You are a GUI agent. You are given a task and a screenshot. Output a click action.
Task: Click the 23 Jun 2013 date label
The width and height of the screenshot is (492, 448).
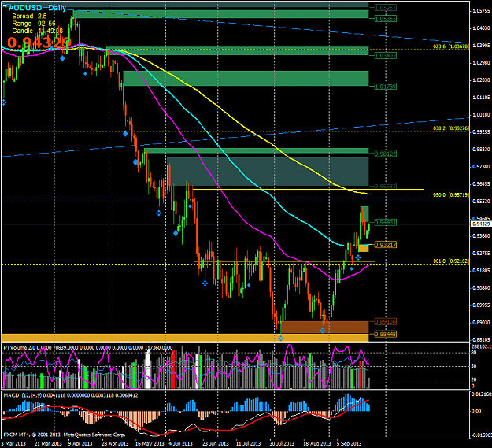tap(216, 444)
